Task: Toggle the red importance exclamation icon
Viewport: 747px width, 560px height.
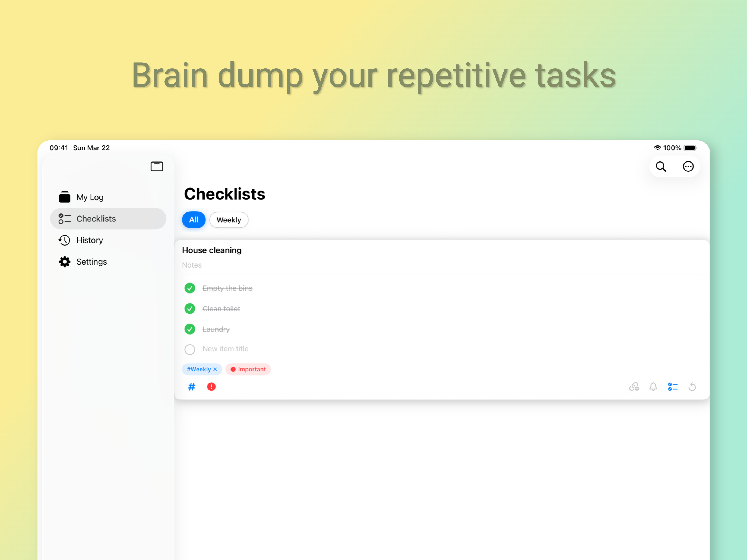Action: point(211,387)
